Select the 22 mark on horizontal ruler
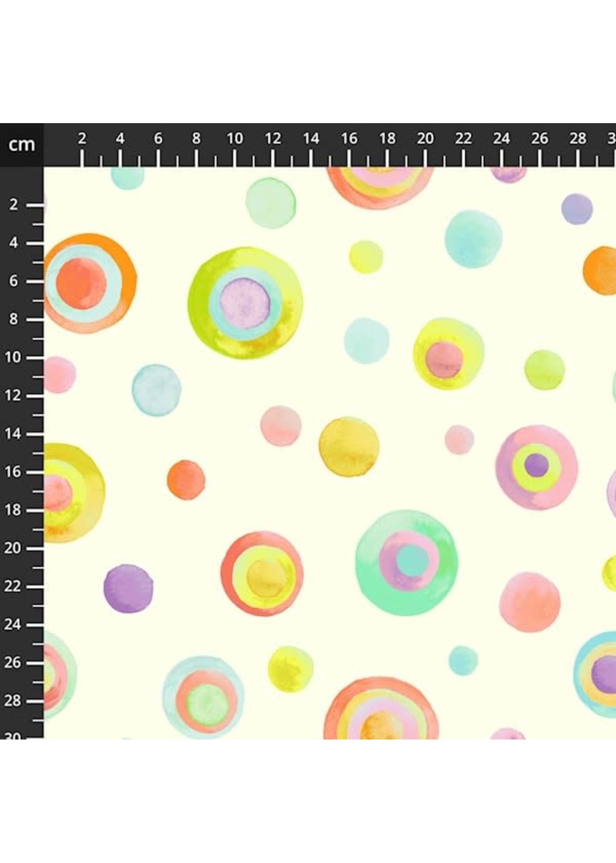This screenshot has width=616, height=863. click(463, 138)
